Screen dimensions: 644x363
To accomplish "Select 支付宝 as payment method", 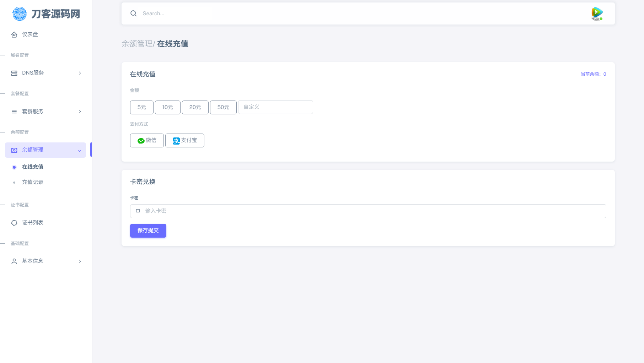I will [x=184, y=140].
